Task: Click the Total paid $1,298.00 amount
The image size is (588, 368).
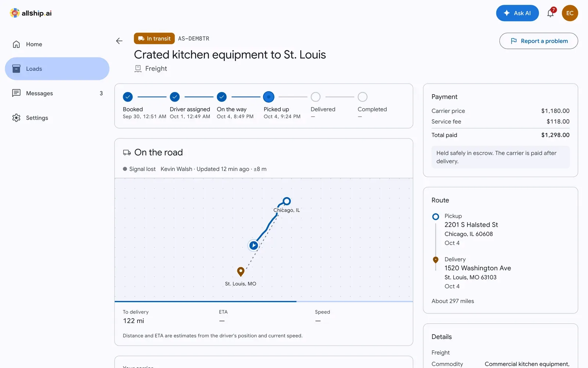Action: (x=555, y=135)
